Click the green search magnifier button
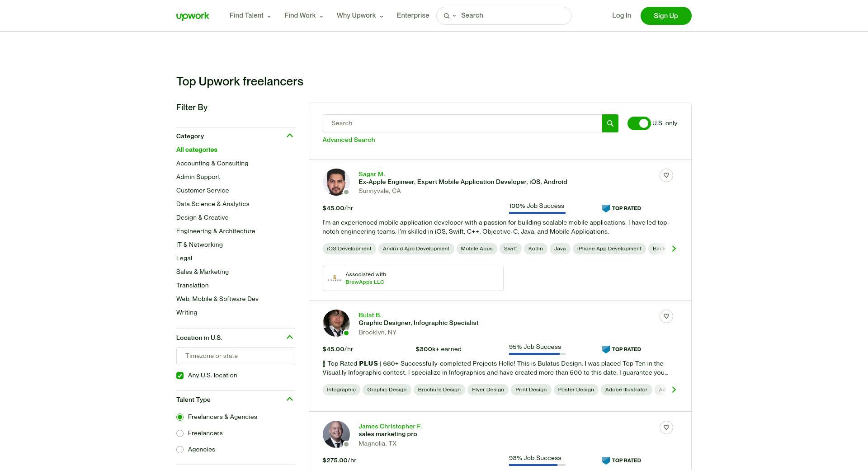 (x=610, y=123)
